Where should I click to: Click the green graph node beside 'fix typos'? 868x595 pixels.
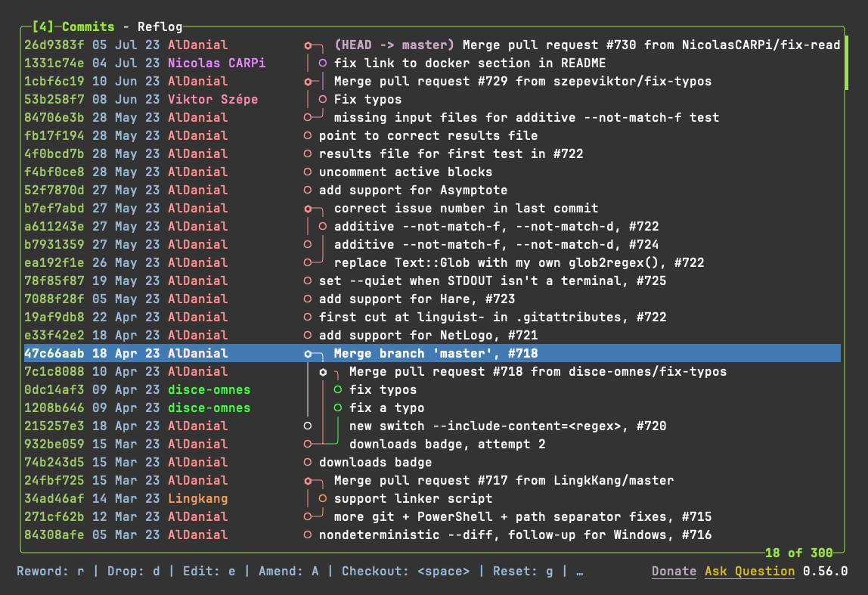pos(338,389)
